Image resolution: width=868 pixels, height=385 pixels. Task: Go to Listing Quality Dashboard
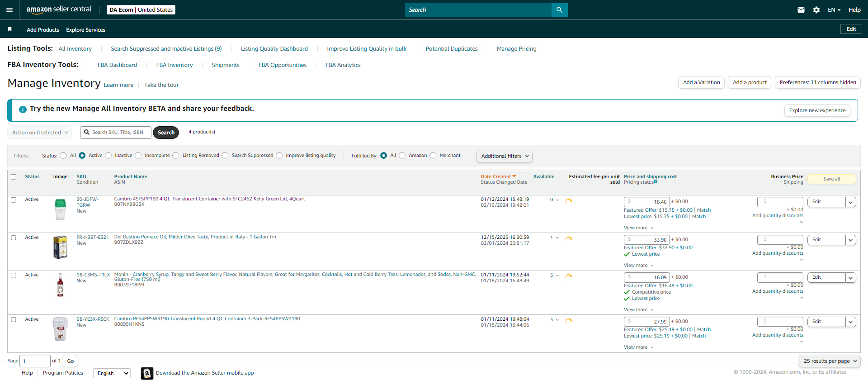[274, 49]
